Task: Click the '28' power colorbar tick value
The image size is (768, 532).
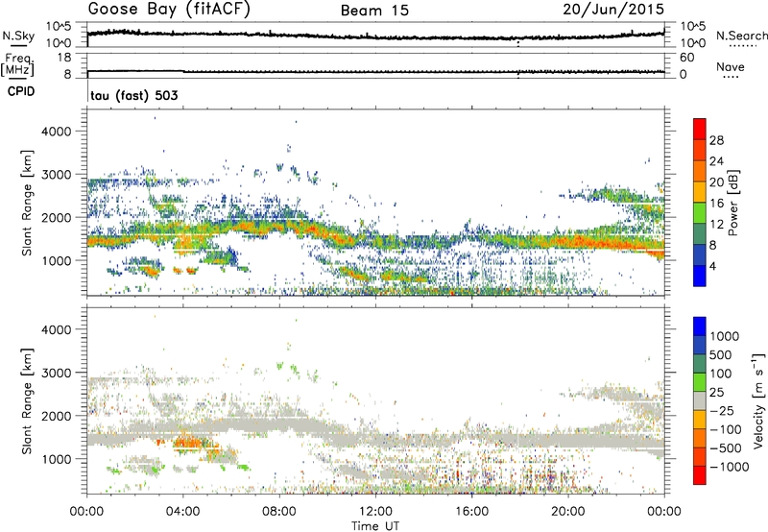Action: (x=716, y=140)
